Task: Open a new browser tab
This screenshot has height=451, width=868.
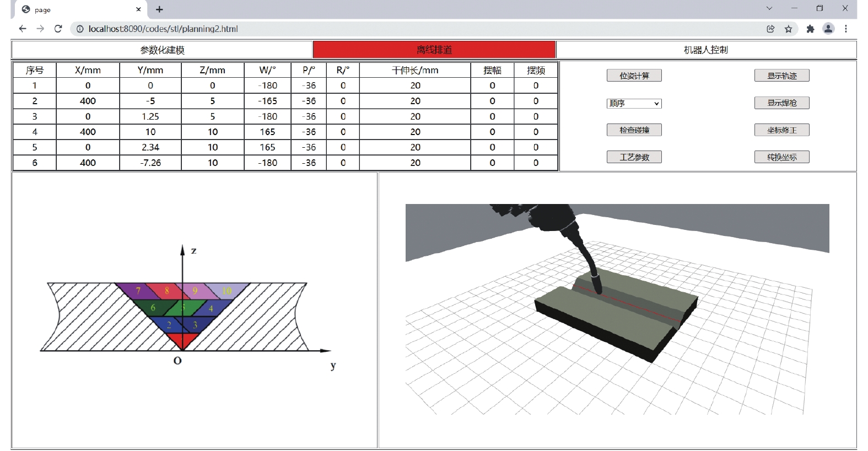Action: point(159,9)
